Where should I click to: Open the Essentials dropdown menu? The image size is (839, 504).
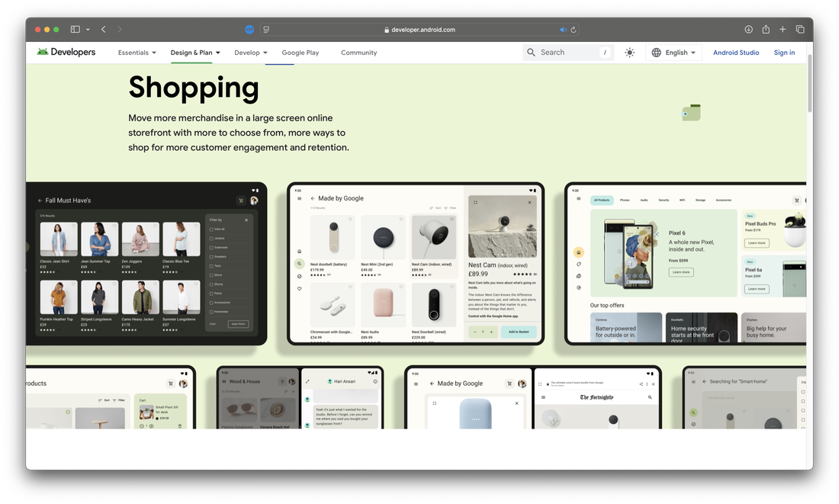137,53
